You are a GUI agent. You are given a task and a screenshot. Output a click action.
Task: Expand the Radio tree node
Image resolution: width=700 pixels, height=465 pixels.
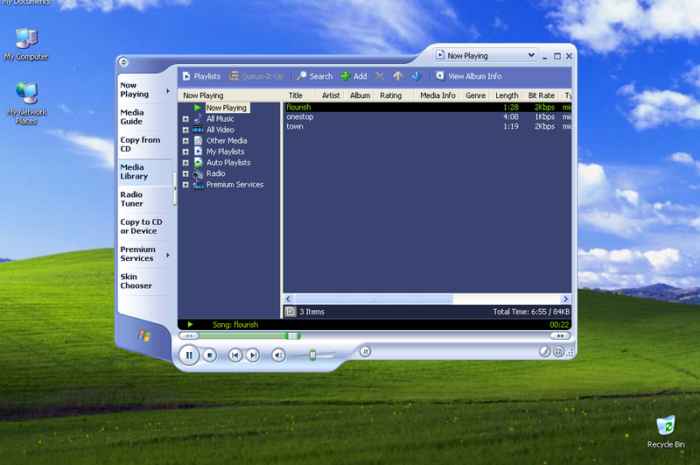tap(186, 174)
